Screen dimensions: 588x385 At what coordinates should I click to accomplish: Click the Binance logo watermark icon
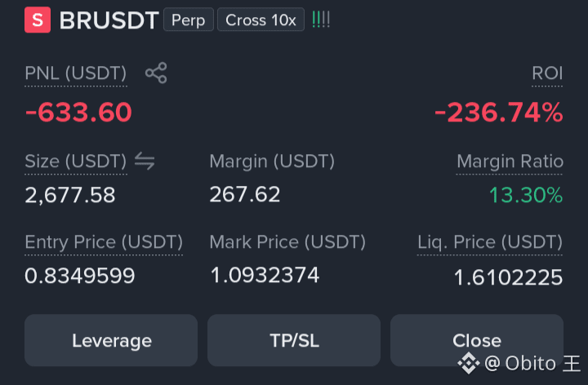(469, 363)
